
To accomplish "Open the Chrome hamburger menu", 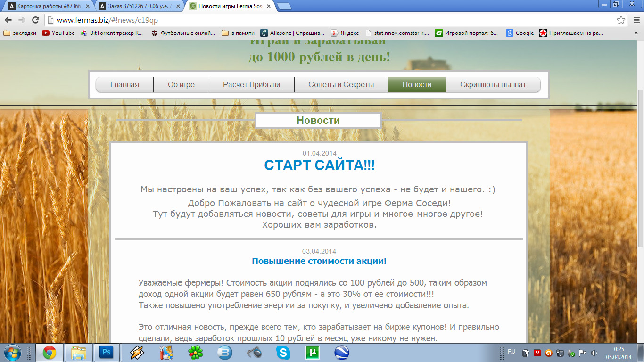I will click(636, 20).
